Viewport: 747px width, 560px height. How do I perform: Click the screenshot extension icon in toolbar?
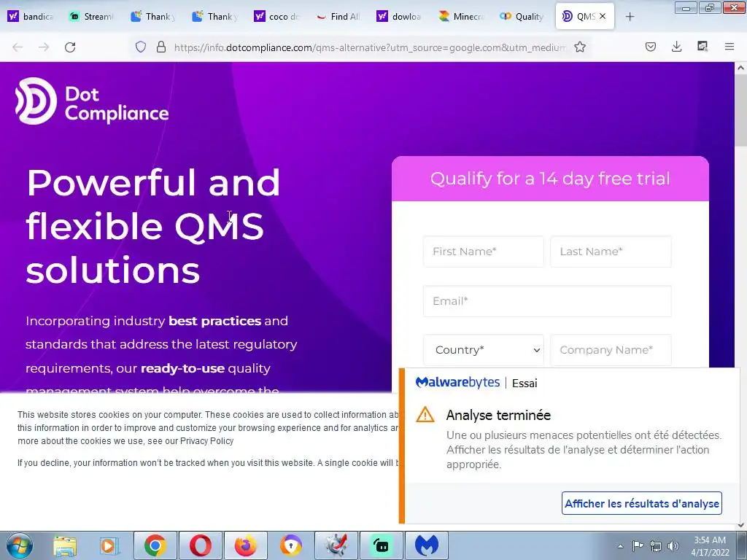703,47
